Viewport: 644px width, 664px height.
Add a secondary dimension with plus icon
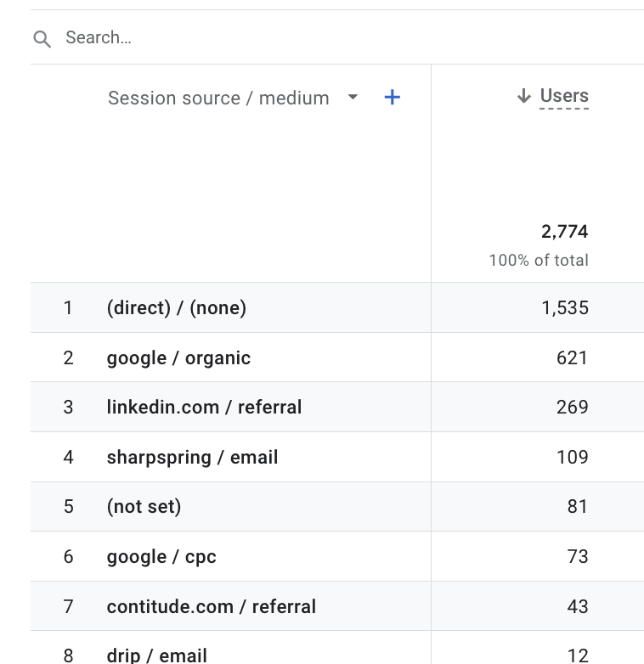392,97
